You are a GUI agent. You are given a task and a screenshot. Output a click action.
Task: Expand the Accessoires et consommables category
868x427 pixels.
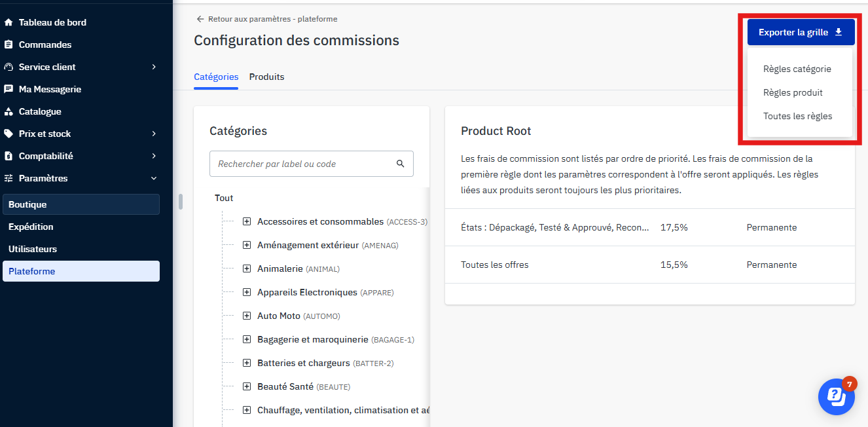tap(247, 222)
